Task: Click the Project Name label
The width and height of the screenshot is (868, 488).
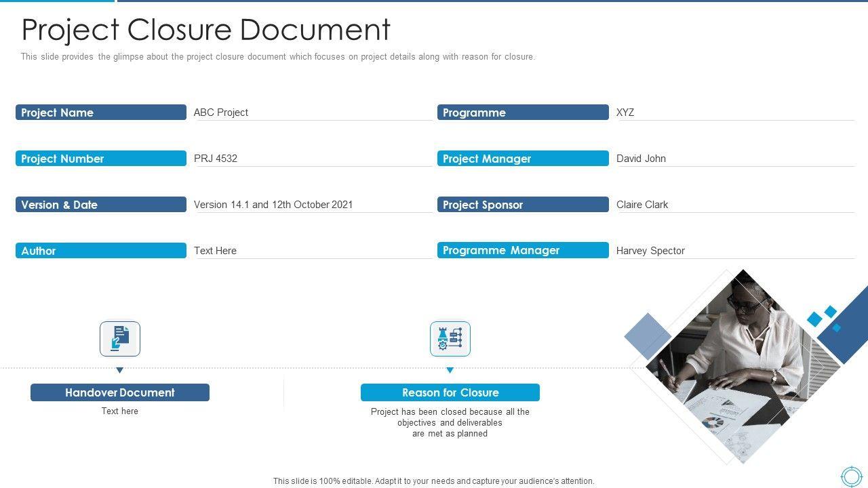Action: point(101,113)
